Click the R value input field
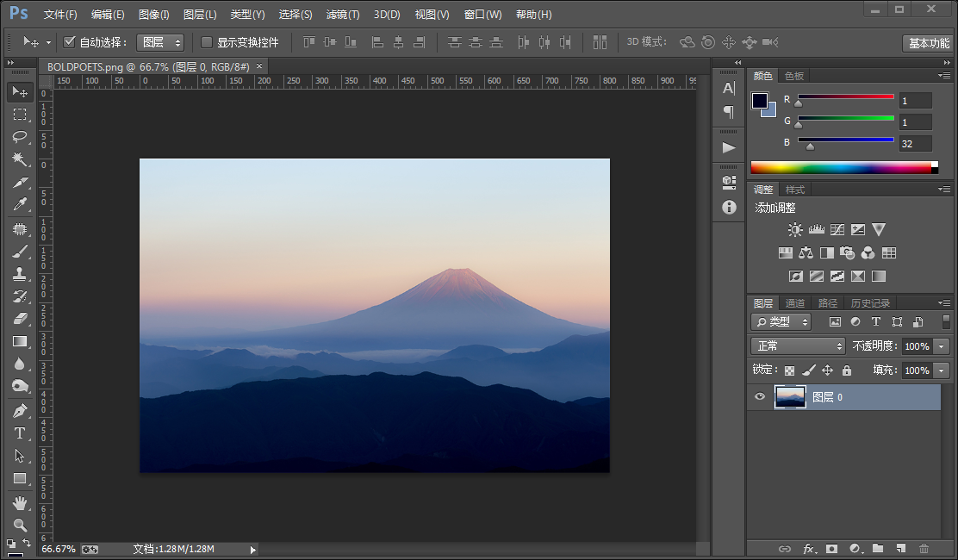The width and height of the screenshot is (958, 560). pyautogui.click(x=915, y=101)
